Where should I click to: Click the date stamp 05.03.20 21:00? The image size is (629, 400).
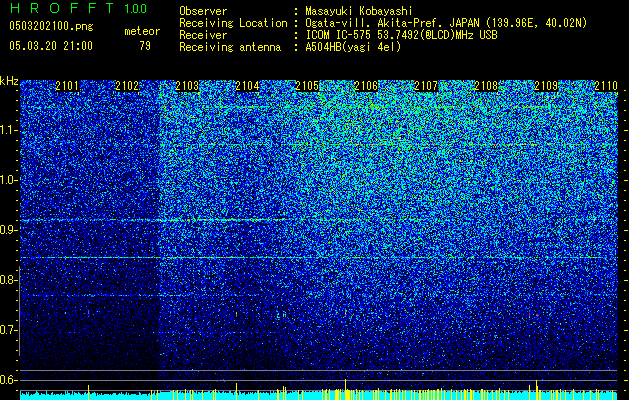(51, 45)
